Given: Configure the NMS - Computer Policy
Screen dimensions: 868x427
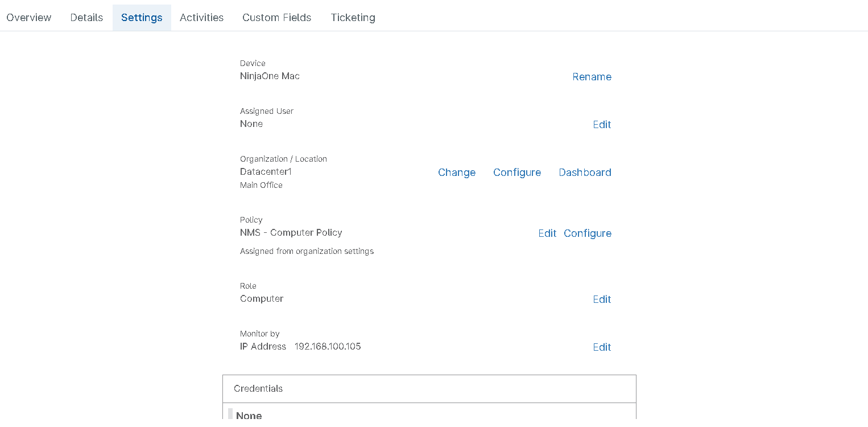Looking at the screenshot, I should pyautogui.click(x=588, y=233).
